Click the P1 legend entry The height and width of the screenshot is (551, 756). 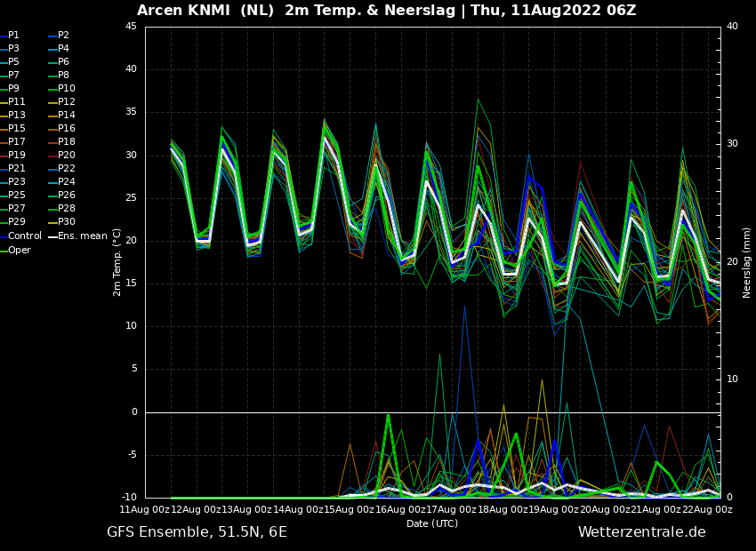point(13,36)
